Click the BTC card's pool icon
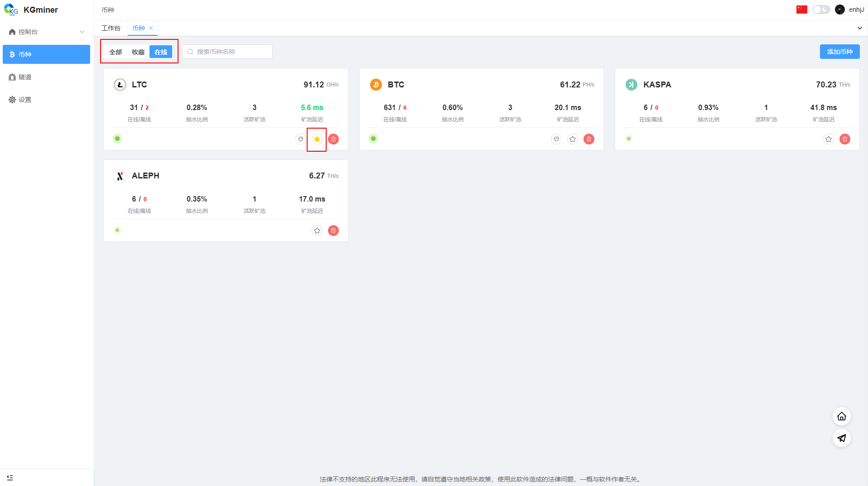Screen dimensions: 868x486 556,139
